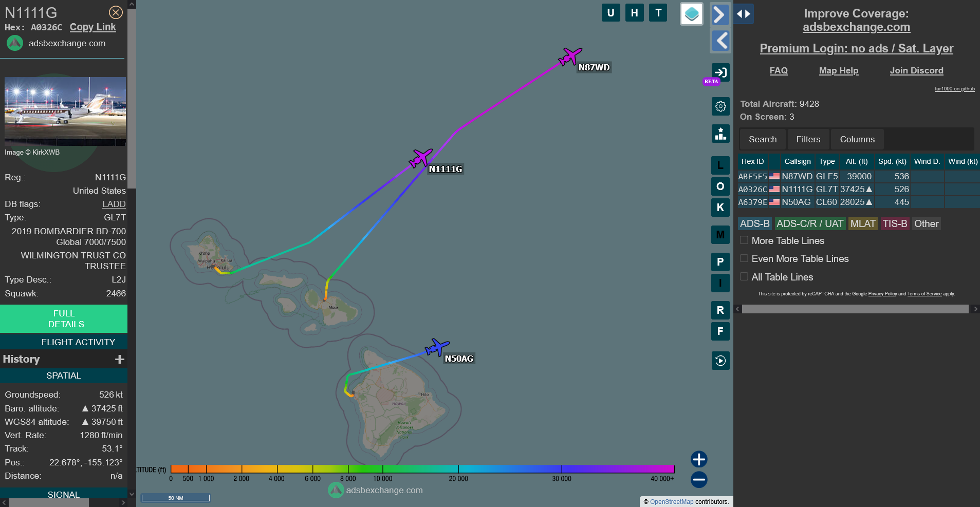
Task: Select the N87WD row in aircraft table
Action: (x=858, y=176)
